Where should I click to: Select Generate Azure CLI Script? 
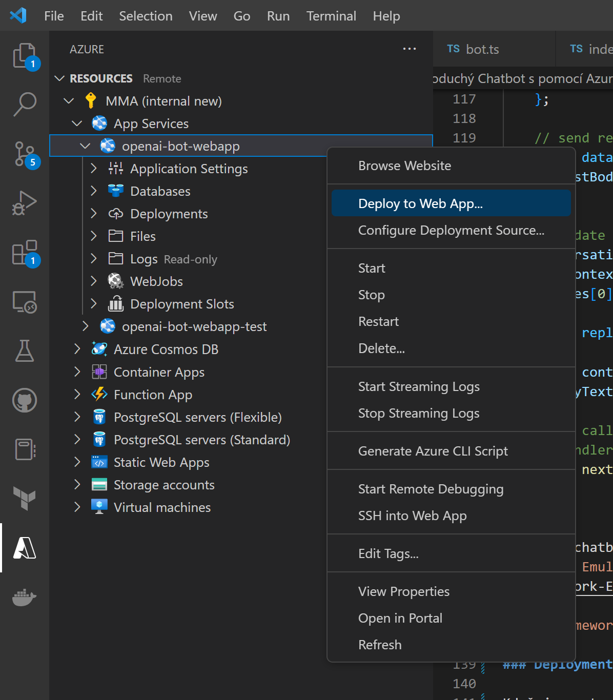451,451
